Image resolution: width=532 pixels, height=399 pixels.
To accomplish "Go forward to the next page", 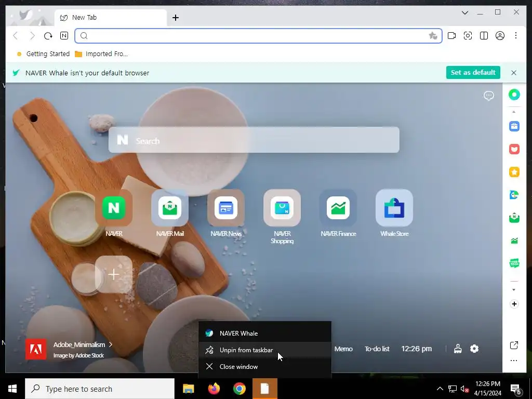I will point(32,36).
